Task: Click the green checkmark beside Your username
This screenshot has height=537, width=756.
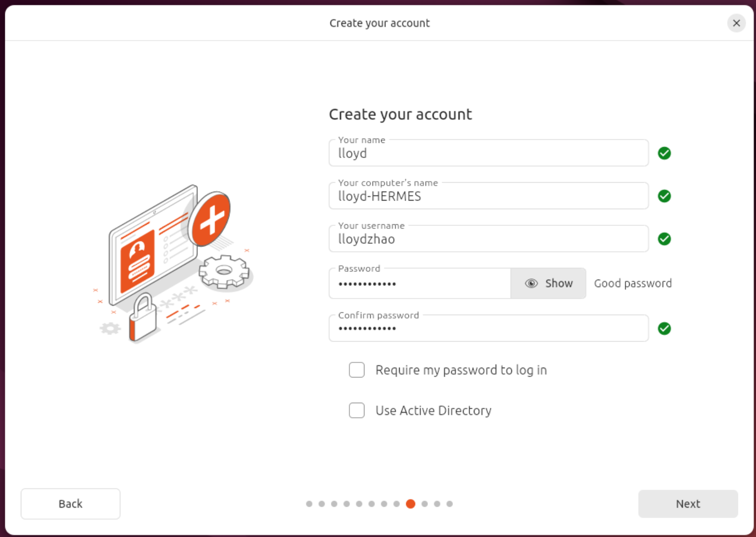Action: tap(664, 239)
